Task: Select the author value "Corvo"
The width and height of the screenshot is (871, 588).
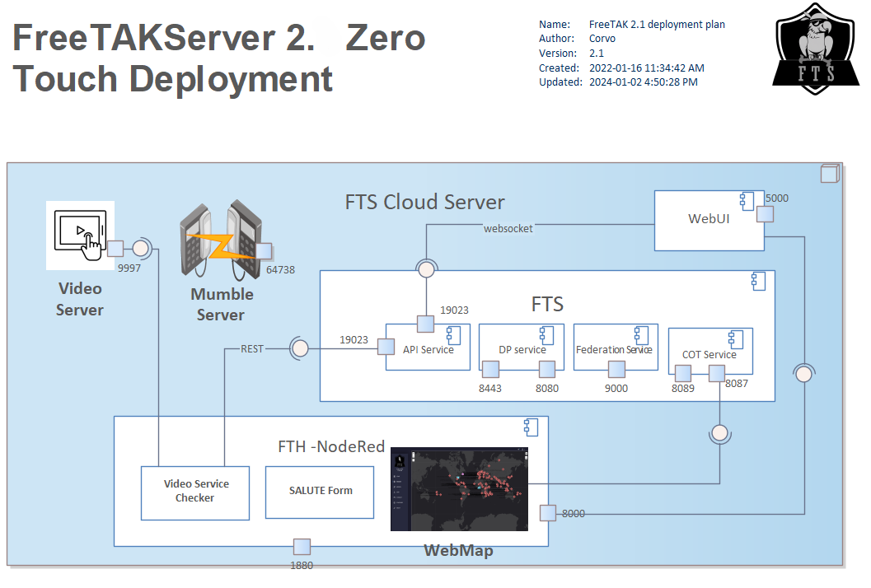Action: click(x=602, y=39)
